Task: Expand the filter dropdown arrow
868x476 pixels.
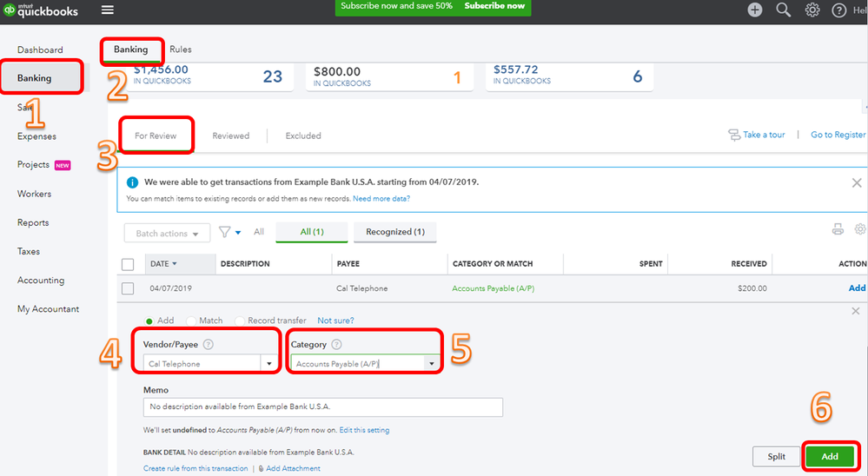Action: click(238, 233)
